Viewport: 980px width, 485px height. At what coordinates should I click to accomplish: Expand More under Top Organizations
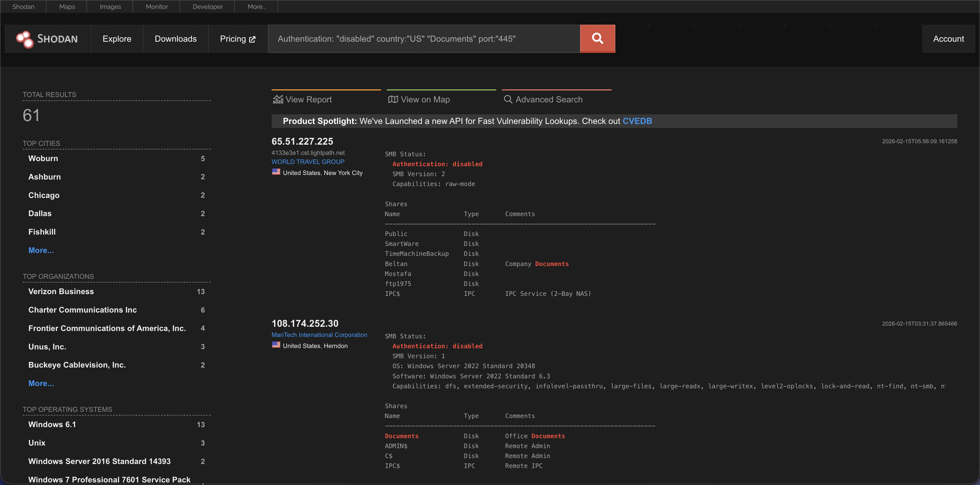pos(41,383)
